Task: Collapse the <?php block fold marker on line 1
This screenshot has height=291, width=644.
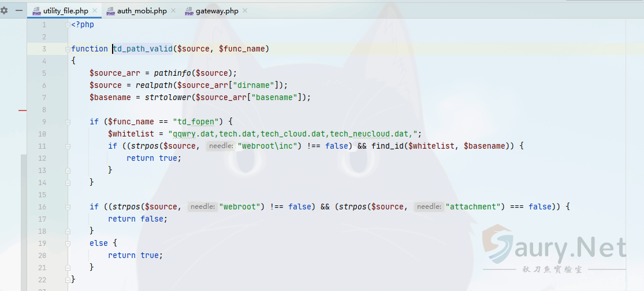Action: 68,25
